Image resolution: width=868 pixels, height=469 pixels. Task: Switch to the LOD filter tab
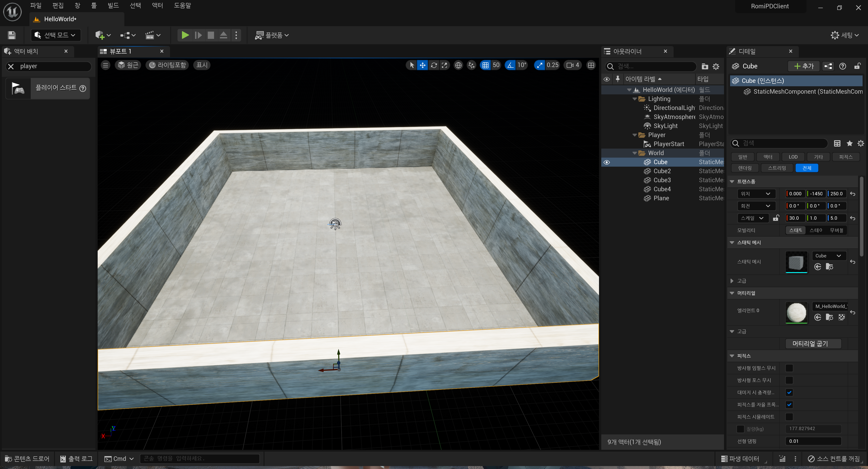[x=793, y=157]
